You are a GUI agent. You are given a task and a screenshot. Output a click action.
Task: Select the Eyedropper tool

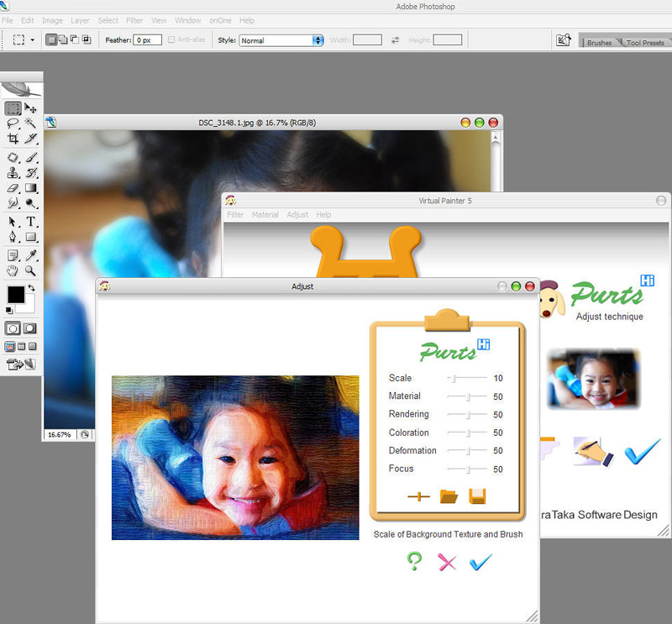coord(30,255)
